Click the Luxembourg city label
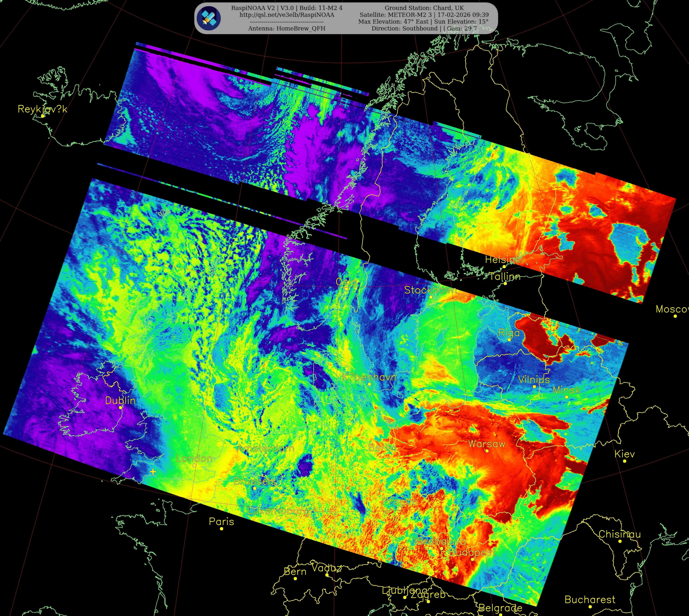The height and width of the screenshot is (616, 689). pos(278,511)
